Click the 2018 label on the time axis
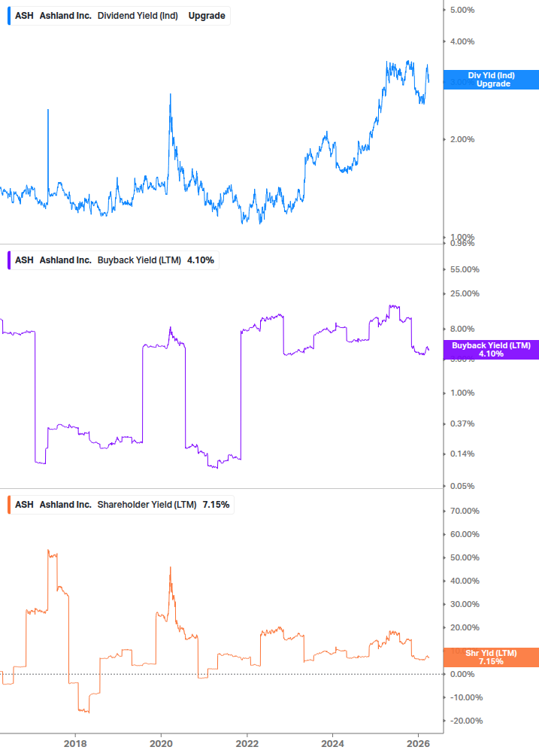The height and width of the screenshot is (756, 539). [x=75, y=744]
